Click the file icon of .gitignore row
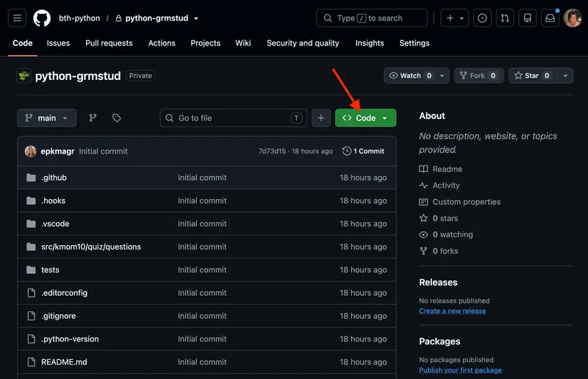This screenshot has width=588, height=379. 32,316
